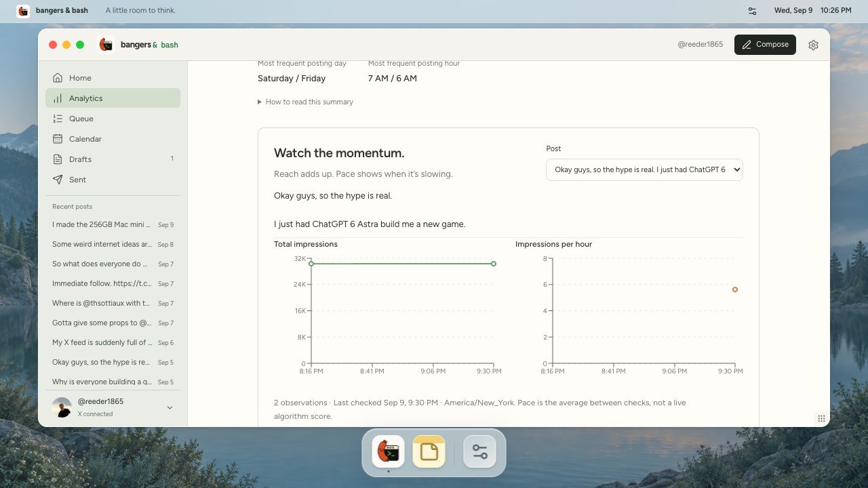Open the Sent posts section
The image size is (868, 488).
[113, 180]
